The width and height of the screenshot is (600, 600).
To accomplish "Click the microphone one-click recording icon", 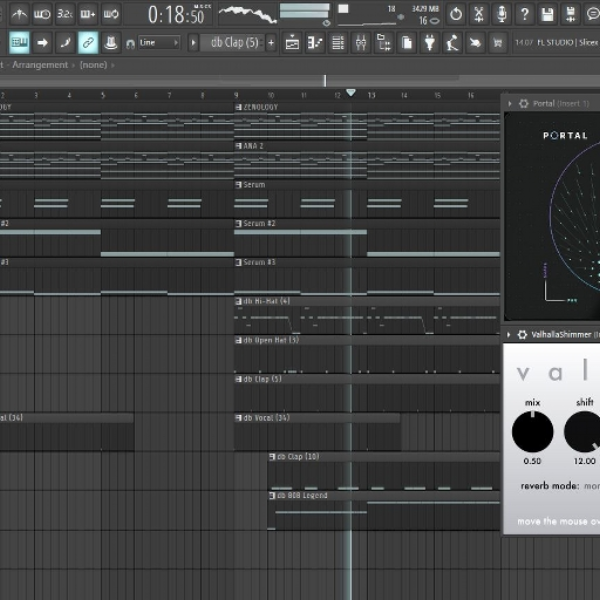I will click(502, 14).
